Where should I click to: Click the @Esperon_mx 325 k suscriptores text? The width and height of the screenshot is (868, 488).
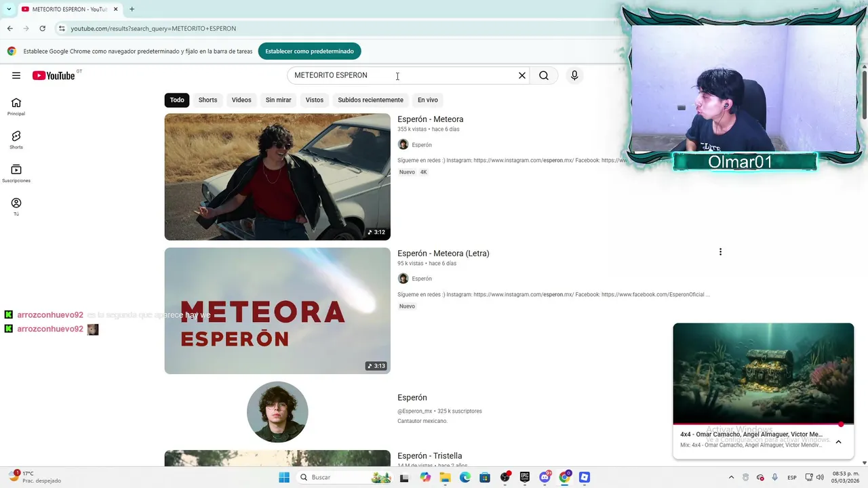click(x=439, y=411)
